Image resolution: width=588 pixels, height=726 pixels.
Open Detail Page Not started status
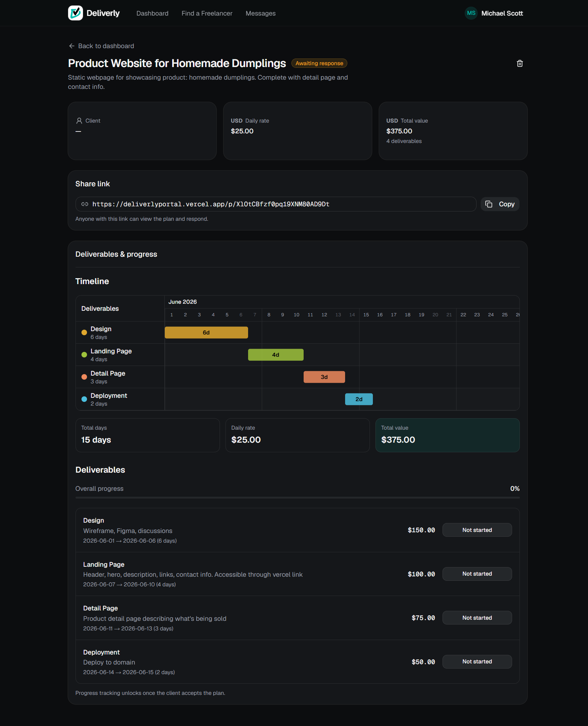point(477,618)
